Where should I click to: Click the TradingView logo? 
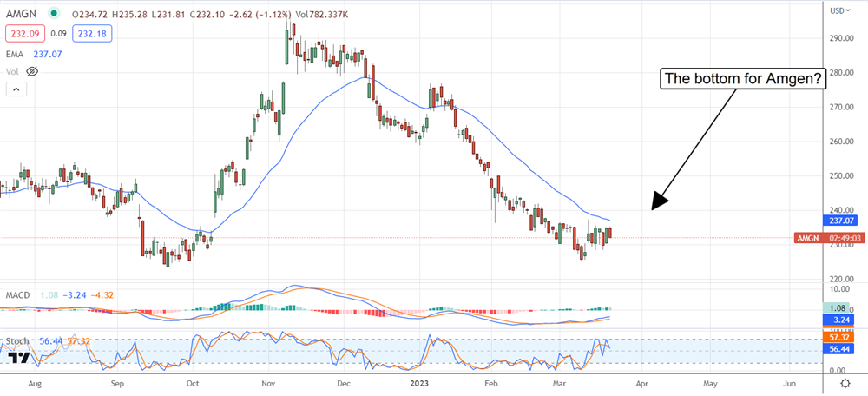(x=20, y=358)
